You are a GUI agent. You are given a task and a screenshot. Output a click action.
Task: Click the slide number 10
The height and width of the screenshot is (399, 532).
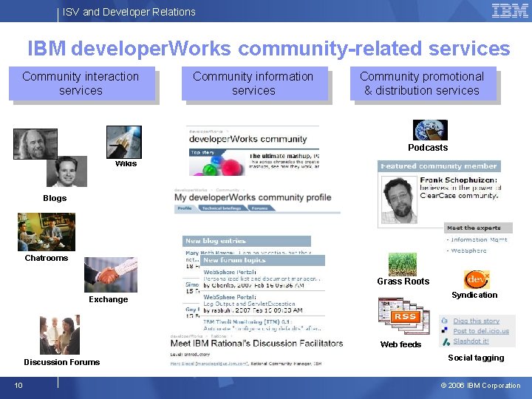tap(18, 385)
